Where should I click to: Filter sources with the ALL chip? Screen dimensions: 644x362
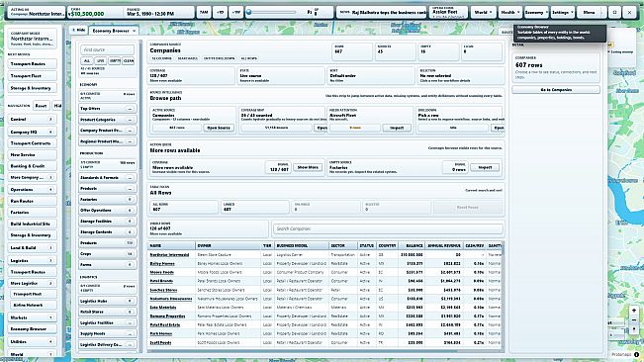pyautogui.click(x=87, y=60)
